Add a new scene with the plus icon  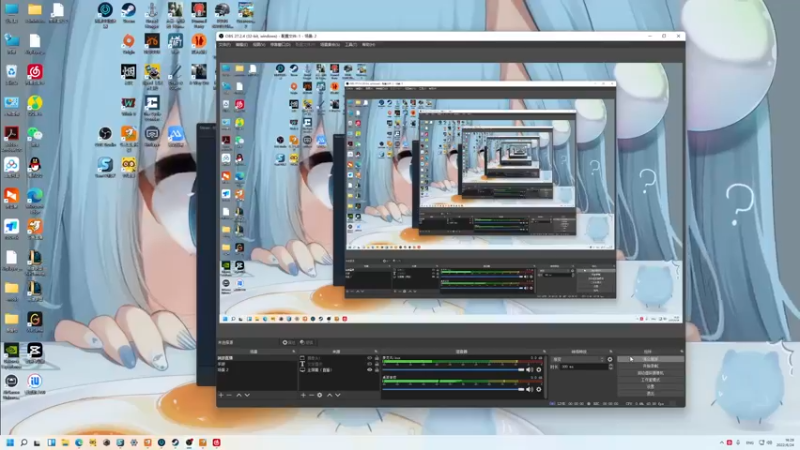221,395
